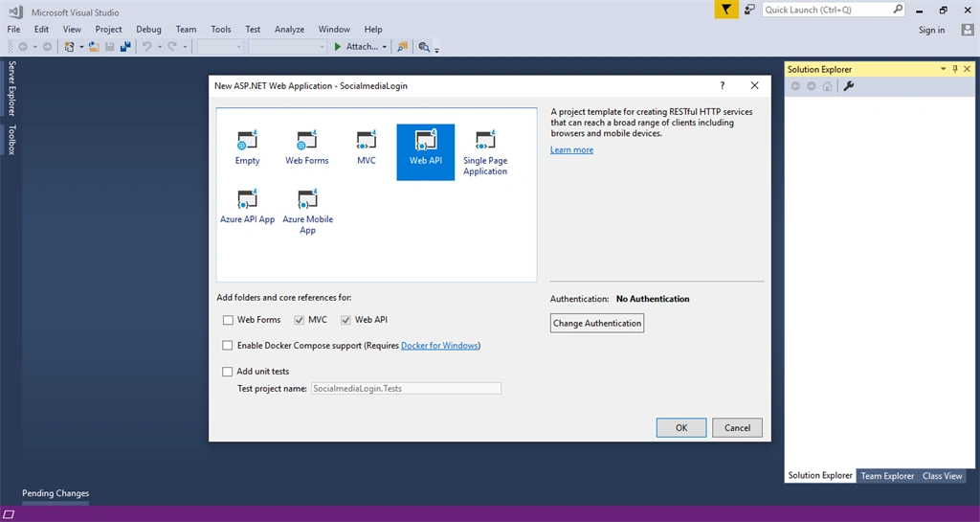Screen dimensions: 980x522
Task: Choose the Azure API App template
Action: (x=247, y=208)
